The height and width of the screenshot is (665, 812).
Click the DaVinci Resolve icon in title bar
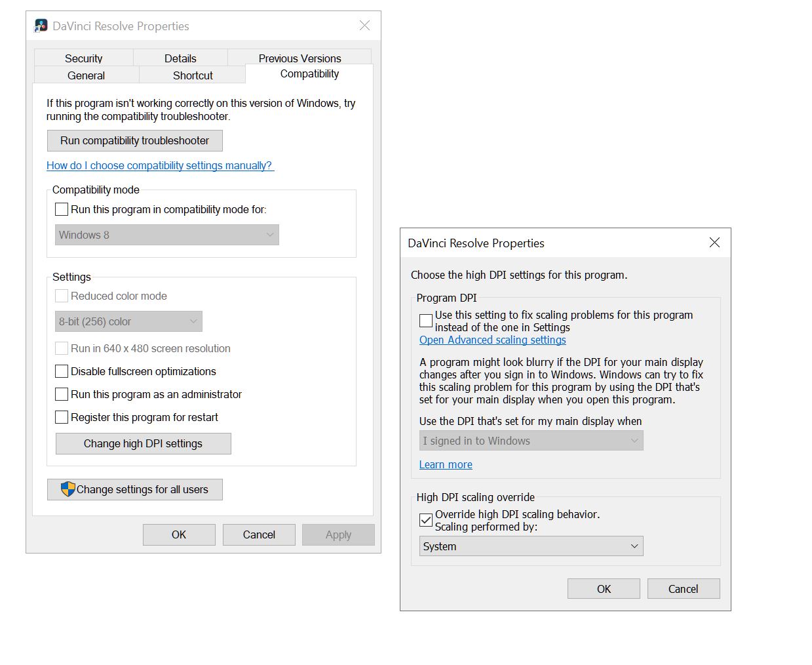pos(41,26)
